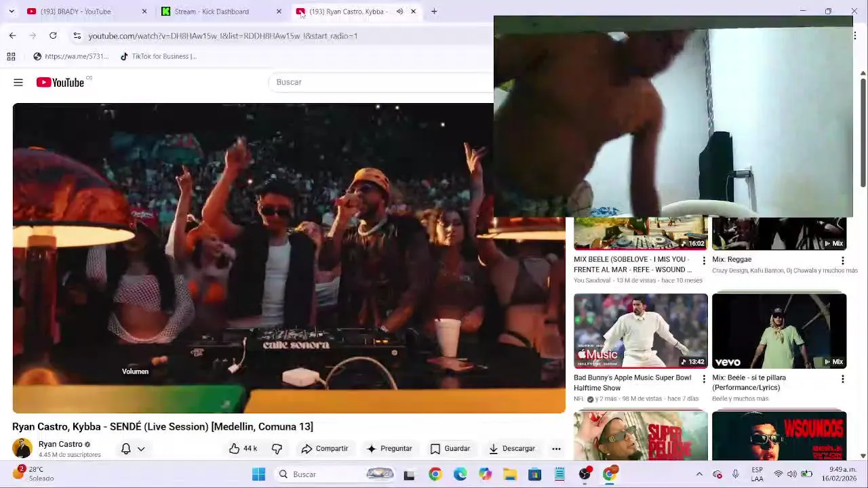Save the video with Guardar
The width and height of the screenshot is (868, 488).
click(x=450, y=449)
